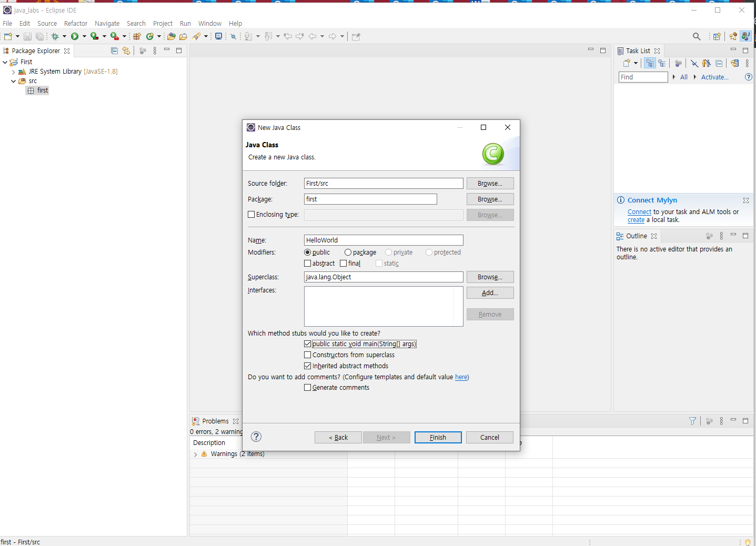The image size is (756, 546).
Task: Click the Pin Editor toolbar icon
Action: [356, 36]
